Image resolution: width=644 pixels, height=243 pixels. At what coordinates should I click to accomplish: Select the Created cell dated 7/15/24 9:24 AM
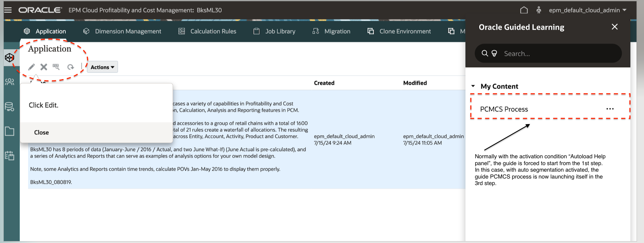click(x=344, y=140)
